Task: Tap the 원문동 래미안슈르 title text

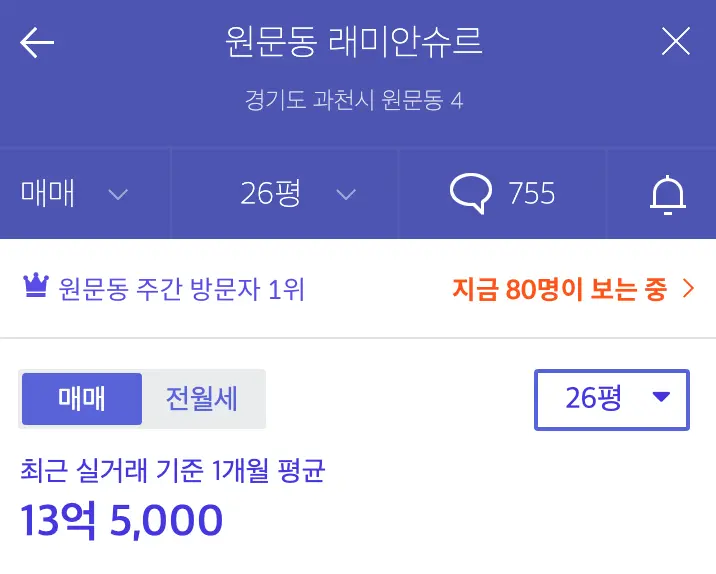Action: (353, 42)
